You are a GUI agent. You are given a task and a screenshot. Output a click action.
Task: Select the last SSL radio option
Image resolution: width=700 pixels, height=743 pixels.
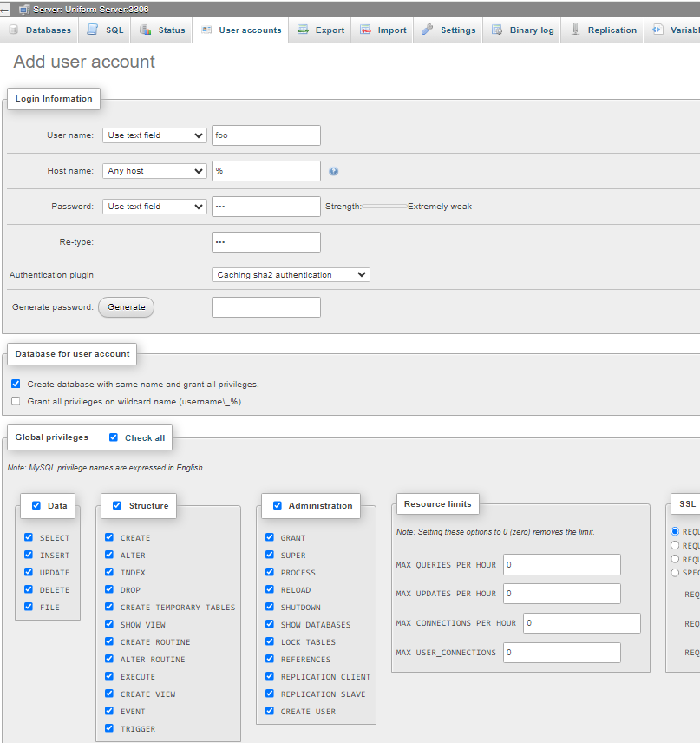coord(675,573)
